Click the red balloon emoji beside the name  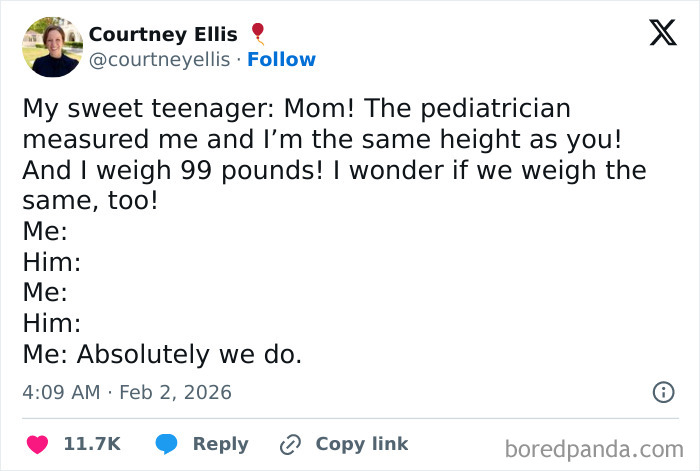pyautogui.click(x=259, y=34)
